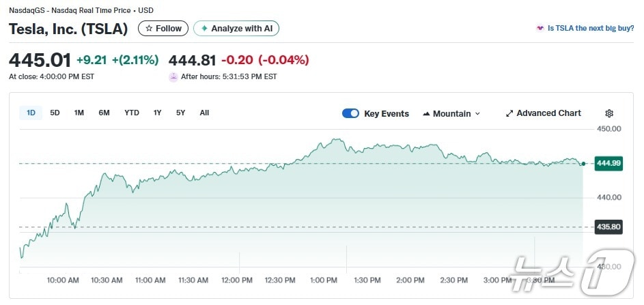
Task: Click the 435.80 previous close marker
Action: click(x=608, y=227)
